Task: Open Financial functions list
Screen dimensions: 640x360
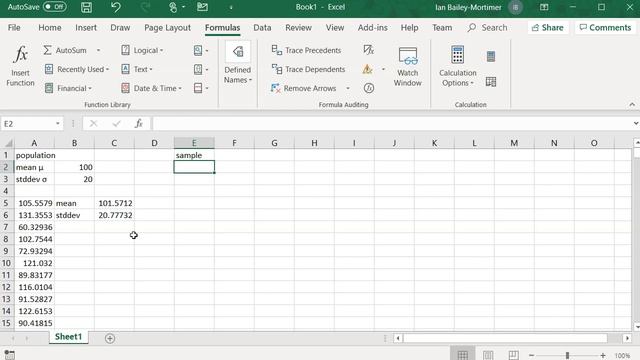Action: pyautogui.click(x=68, y=88)
